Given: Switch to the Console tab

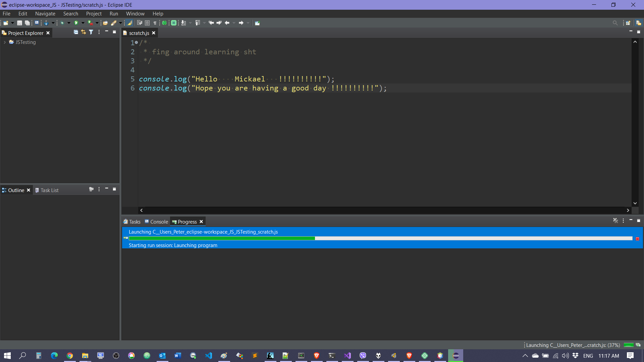Looking at the screenshot, I should pyautogui.click(x=159, y=222).
